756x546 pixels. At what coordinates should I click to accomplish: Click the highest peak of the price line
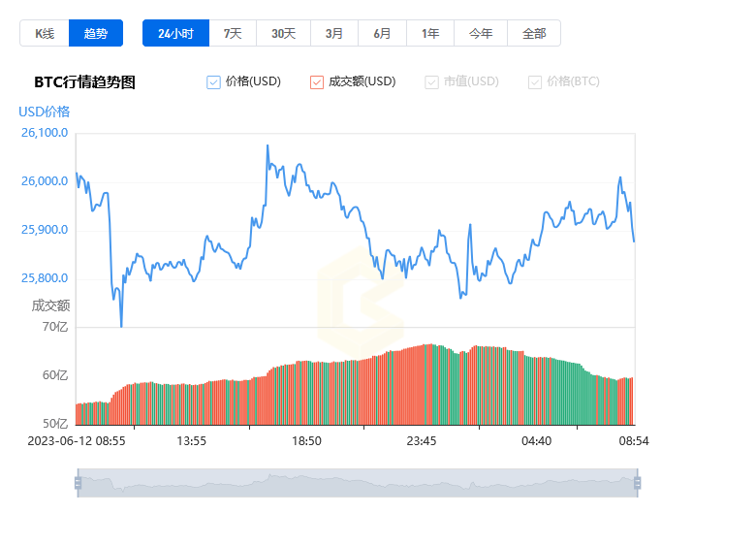click(268, 146)
